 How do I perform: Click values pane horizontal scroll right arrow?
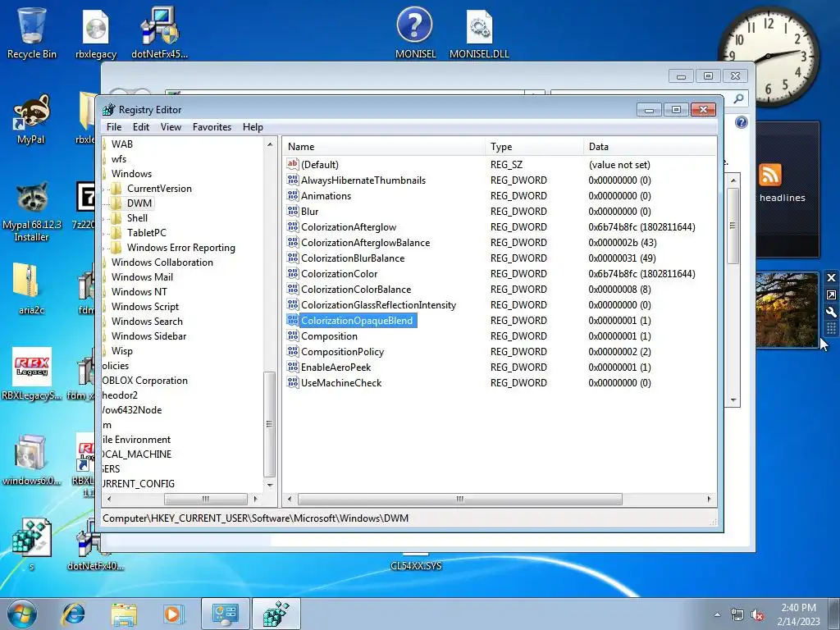[x=709, y=499]
